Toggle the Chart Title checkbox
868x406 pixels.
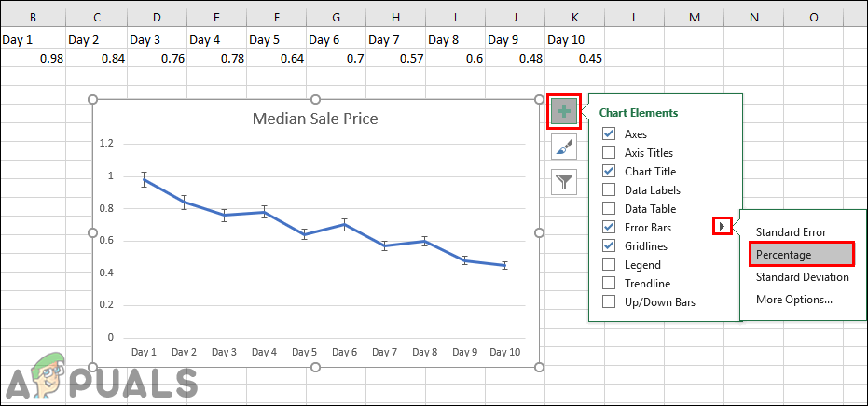(x=609, y=172)
